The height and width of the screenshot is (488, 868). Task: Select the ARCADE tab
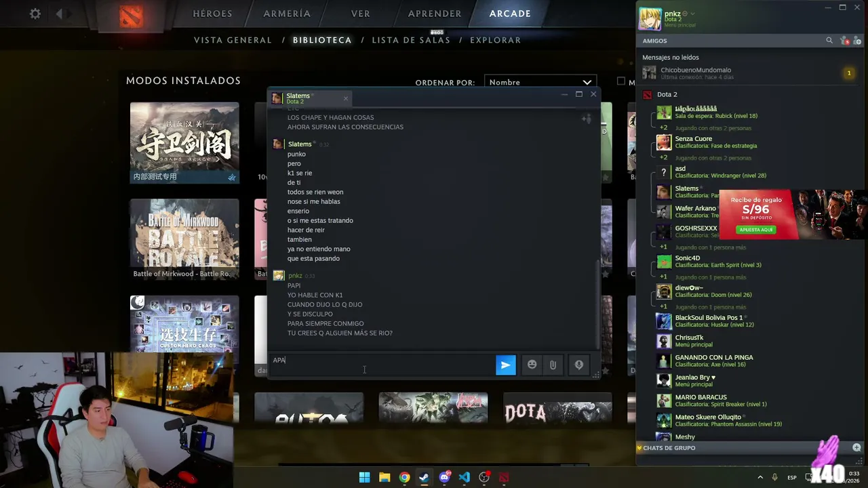click(x=510, y=14)
